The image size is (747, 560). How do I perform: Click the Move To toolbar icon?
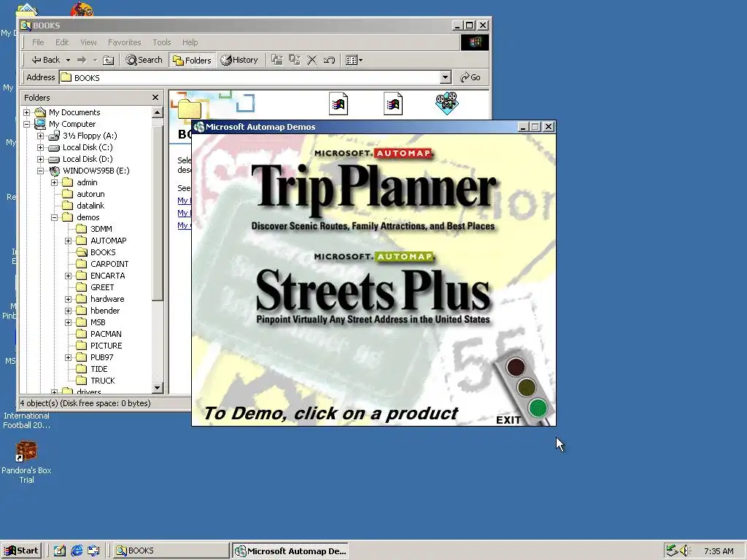276,60
